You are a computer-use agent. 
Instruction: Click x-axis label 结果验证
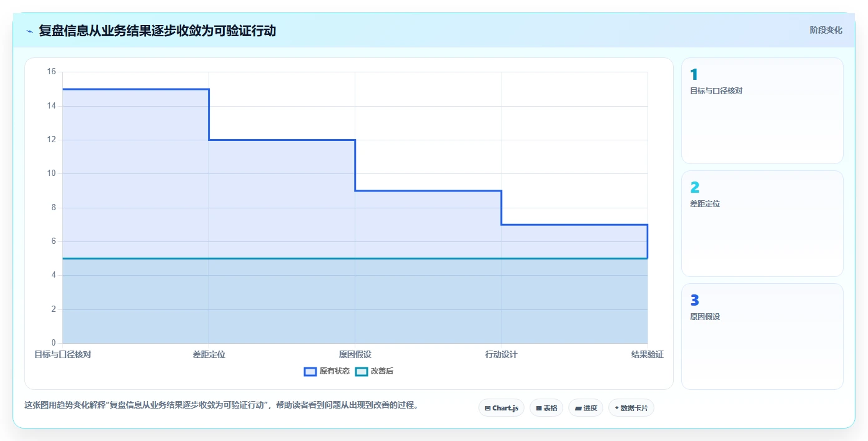(x=648, y=354)
